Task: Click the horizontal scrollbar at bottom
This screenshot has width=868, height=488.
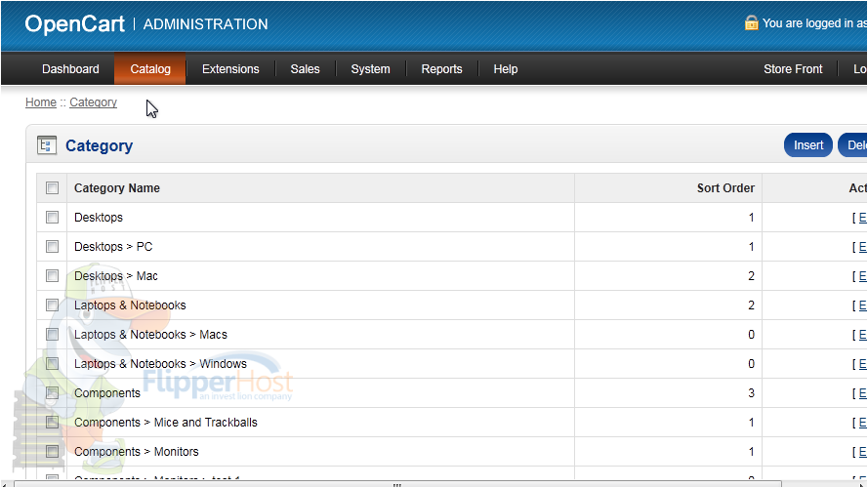Action: point(397,484)
